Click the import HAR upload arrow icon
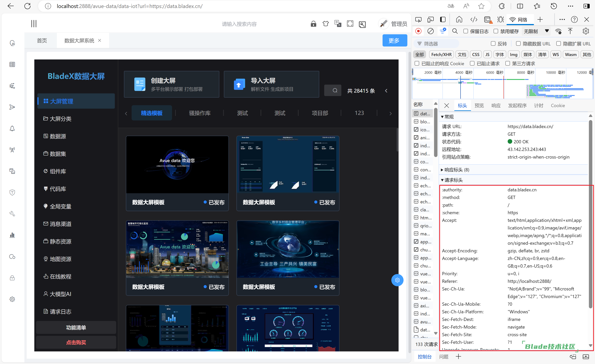The image size is (595, 364). click(x=570, y=31)
